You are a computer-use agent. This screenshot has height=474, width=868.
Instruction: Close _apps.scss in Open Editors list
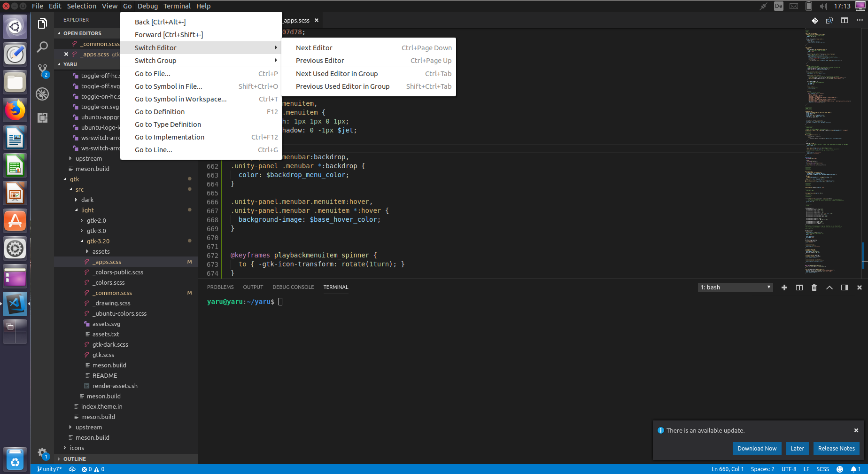pyautogui.click(x=66, y=54)
